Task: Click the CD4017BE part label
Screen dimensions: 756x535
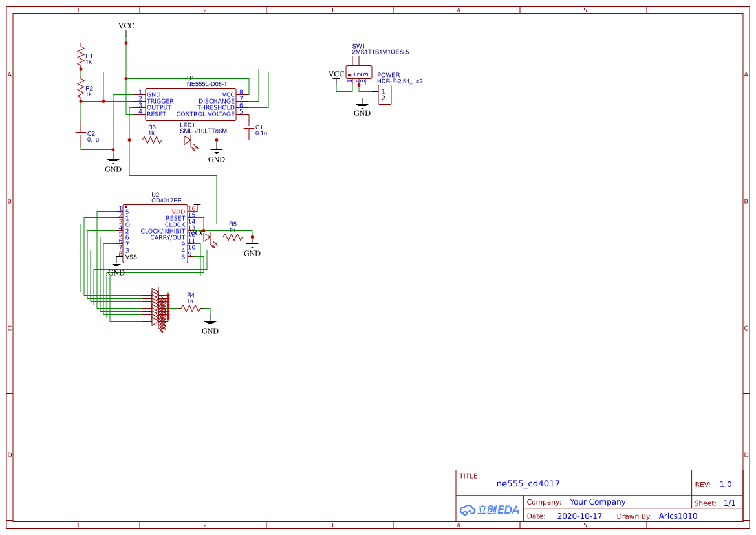Action: pos(166,200)
